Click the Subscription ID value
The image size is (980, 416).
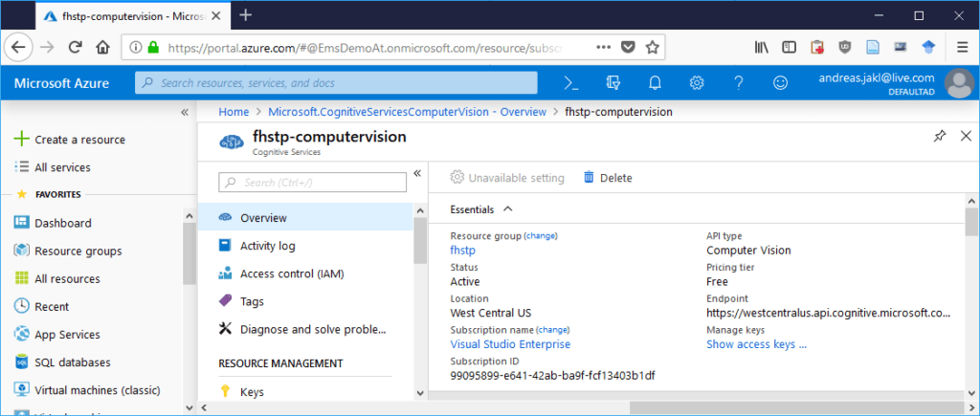click(x=552, y=376)
